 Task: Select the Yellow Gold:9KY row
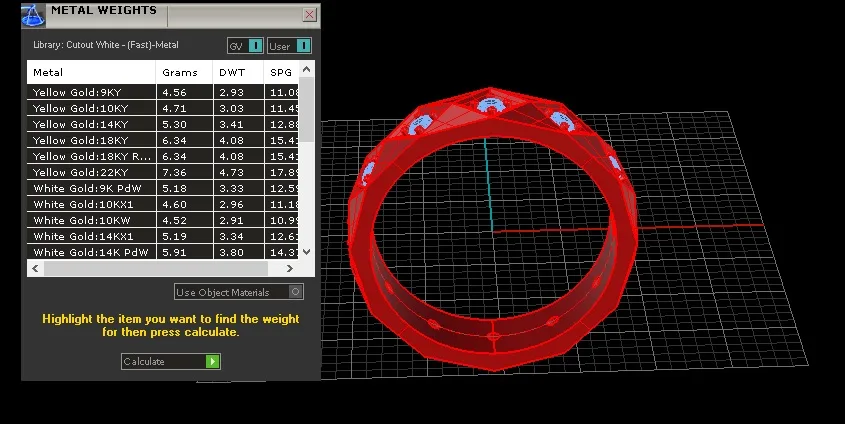[163, 92]
